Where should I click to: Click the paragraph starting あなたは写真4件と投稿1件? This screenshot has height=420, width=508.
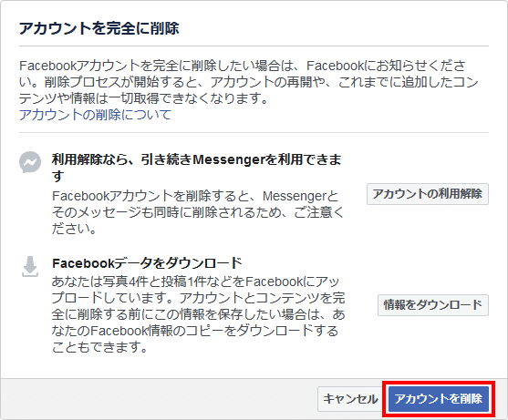point(198,314)
